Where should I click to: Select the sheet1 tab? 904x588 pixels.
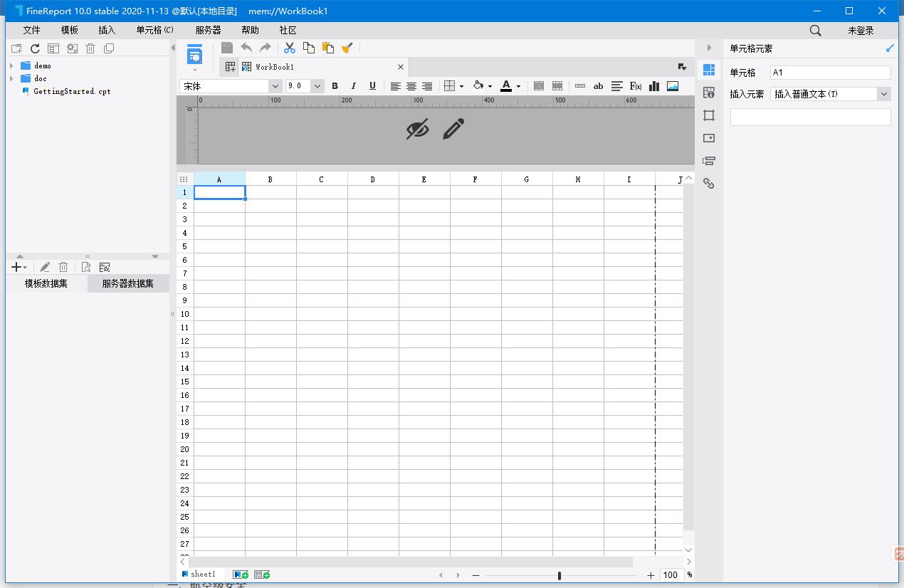pyautogui.click(x=199, y=574)
